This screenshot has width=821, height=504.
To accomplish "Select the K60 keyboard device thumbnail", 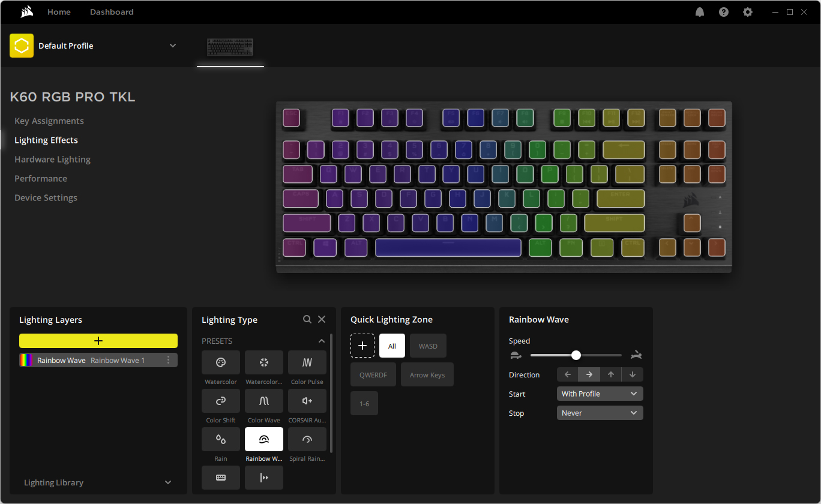I will pyautogui.click(x=230, y=47).
